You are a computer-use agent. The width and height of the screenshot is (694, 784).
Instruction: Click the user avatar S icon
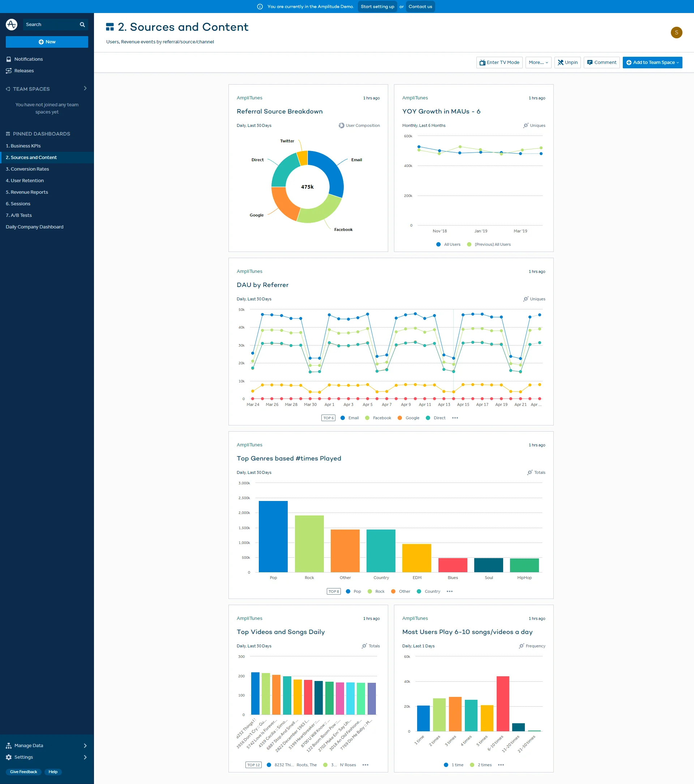tap(676, 33)
